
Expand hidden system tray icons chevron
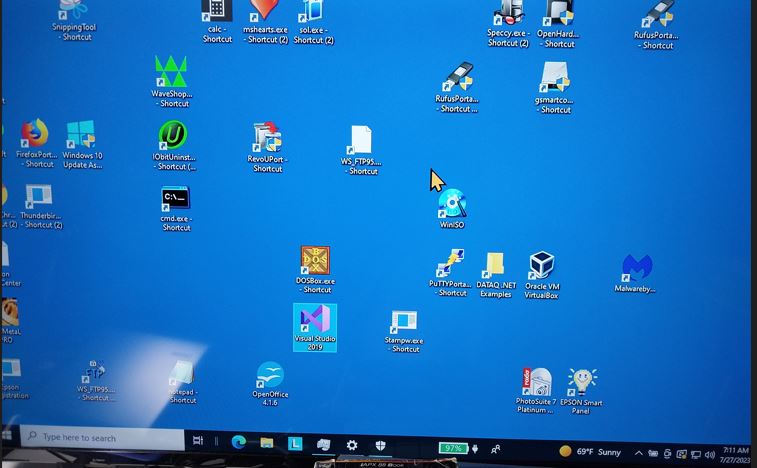(638, 454)
